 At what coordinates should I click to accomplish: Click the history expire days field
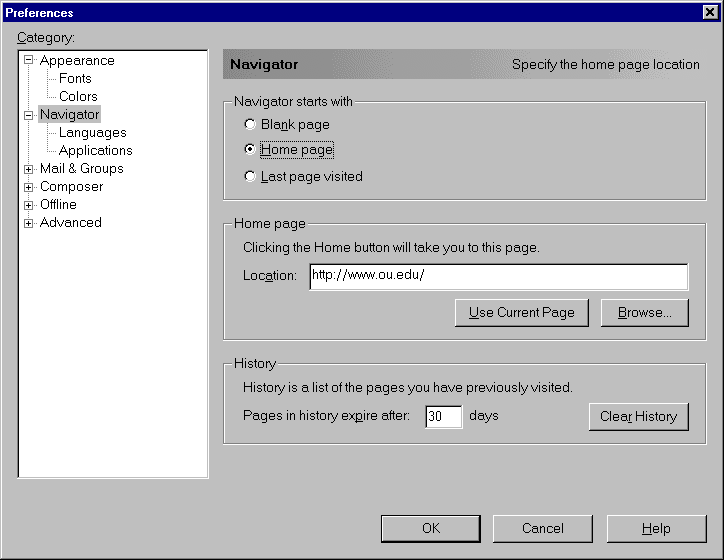pos(443,416)
